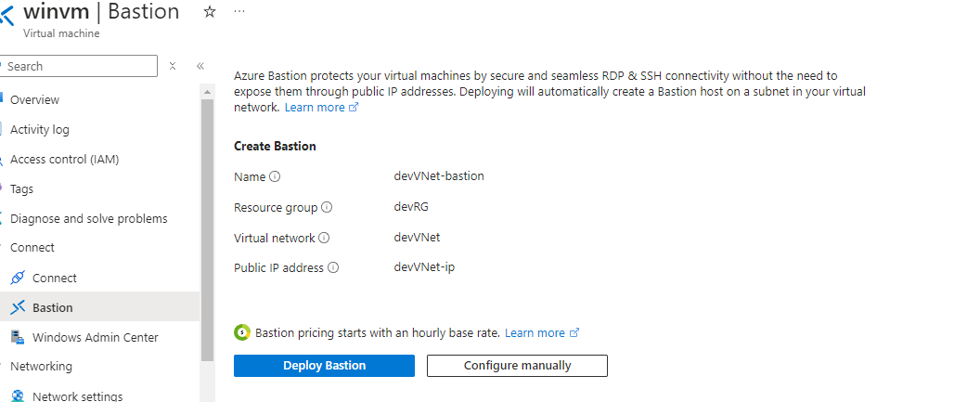Click the Deploy Bastion button

point(325,366)
